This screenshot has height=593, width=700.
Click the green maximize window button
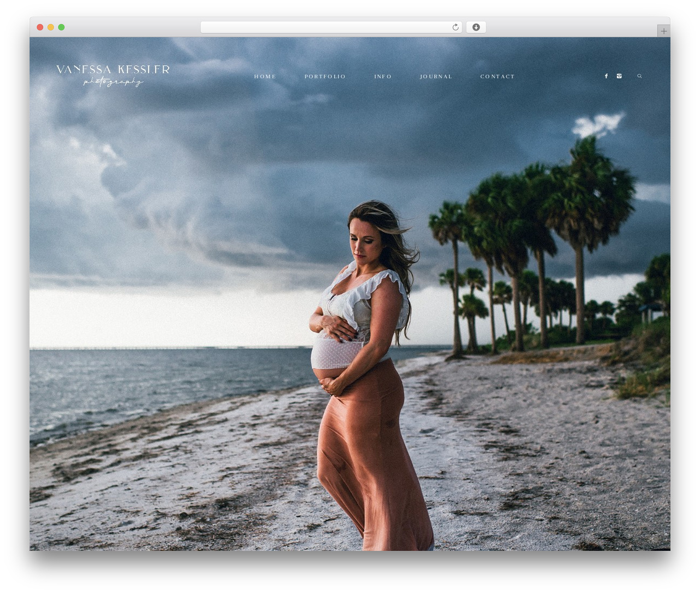[x=61, y=27]
